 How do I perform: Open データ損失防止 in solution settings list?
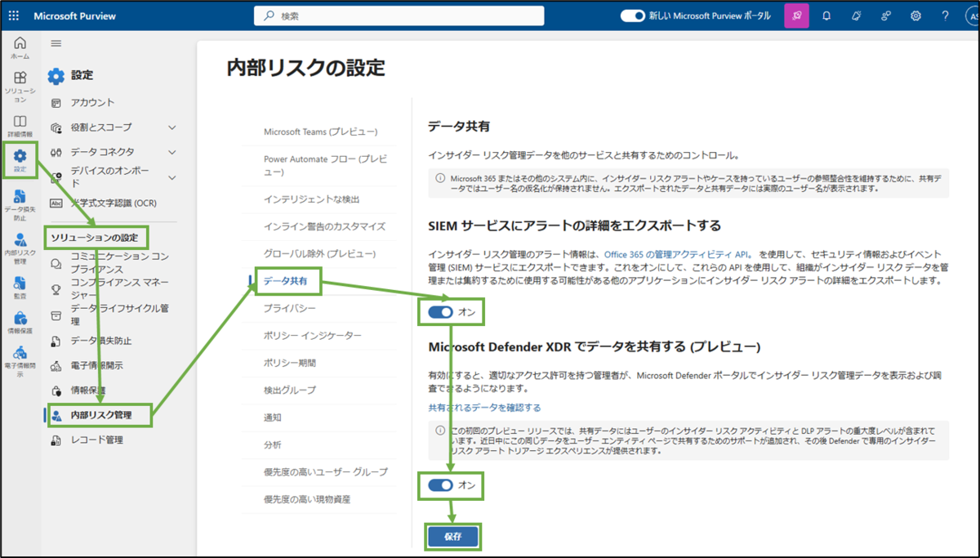pyautogui.click(x=101, y=341)
